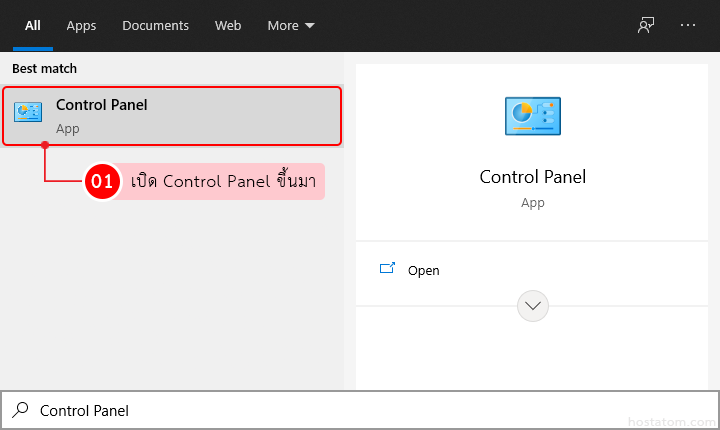Click the Control Panel title in preview pane
Screen dimensions: 720x430
click(x=533, y=177)
